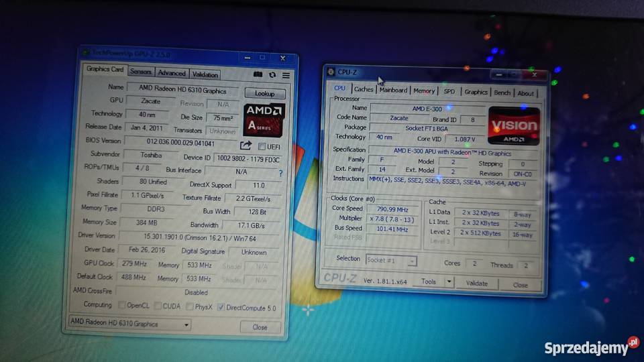The width and height of the screenshot is (644, 362).
Task: Click the Package field Socket FT1 BGA
Action: [427, 128]
